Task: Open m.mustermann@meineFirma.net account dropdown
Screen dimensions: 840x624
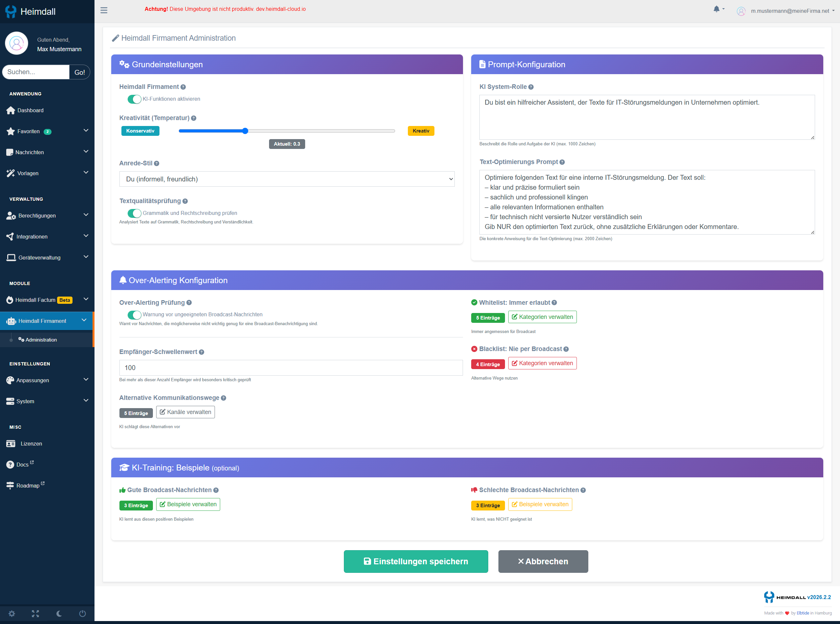Action: (792, 11)
